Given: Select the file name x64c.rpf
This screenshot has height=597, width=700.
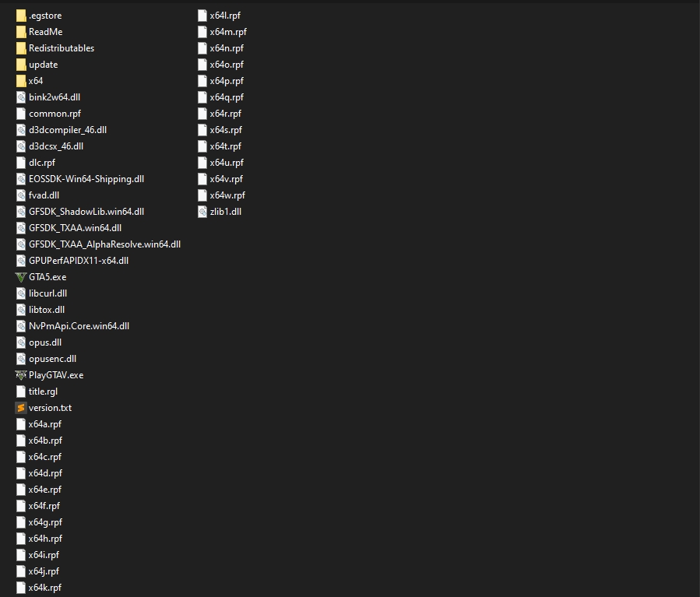Looking at the screenshot, I should (x=45, y=457).
